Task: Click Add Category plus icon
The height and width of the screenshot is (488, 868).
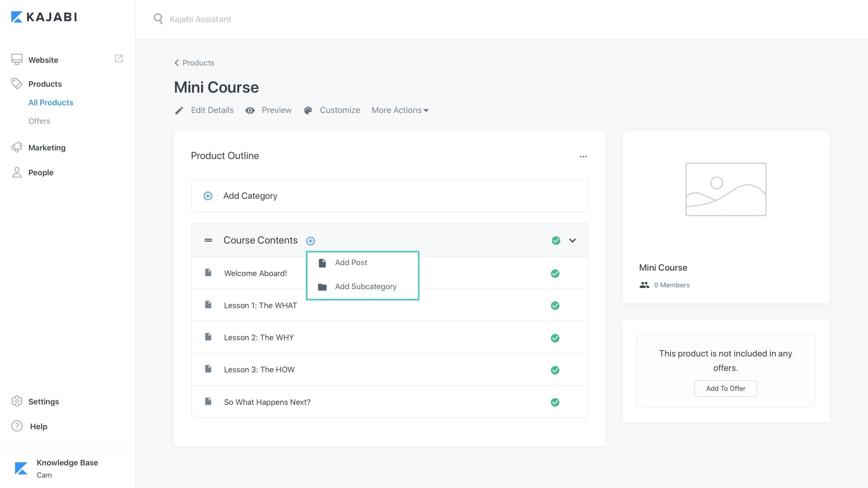Action: pyautogui.click(x=208, y=196)
